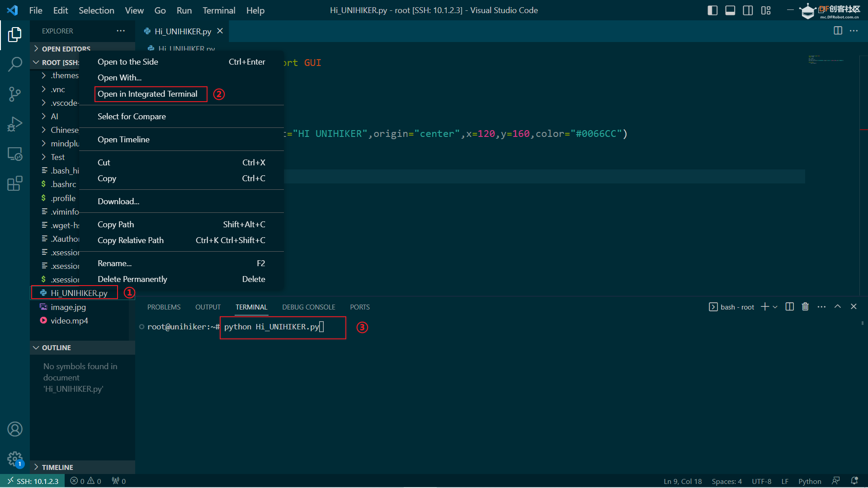Change the UTF-8 encoding setting

click(x=761, y=481)
